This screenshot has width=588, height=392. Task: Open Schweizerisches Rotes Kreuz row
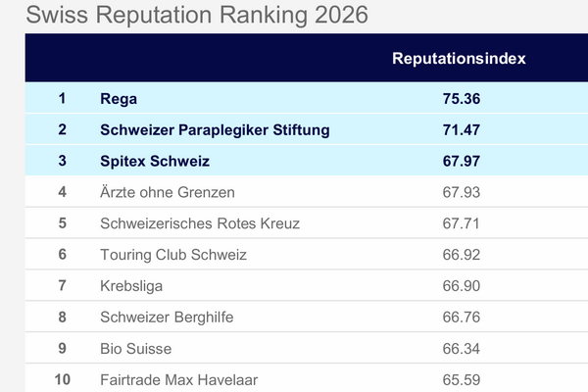pyautogui.click(x=200, y=223)
